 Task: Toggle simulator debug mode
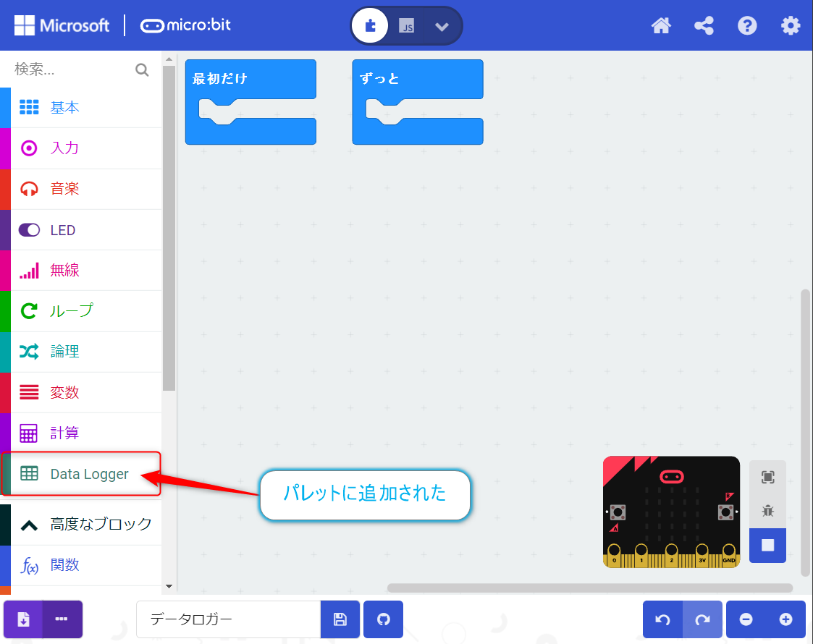[767, 510]
